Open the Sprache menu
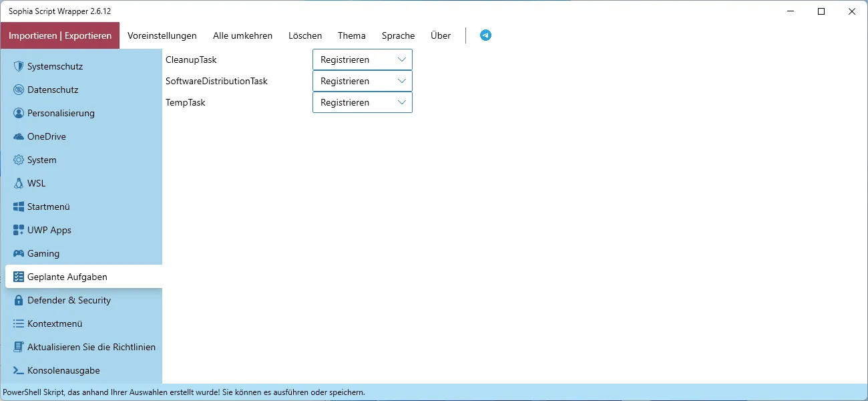This screenshot has height=401, width=868. pos(399,35)
